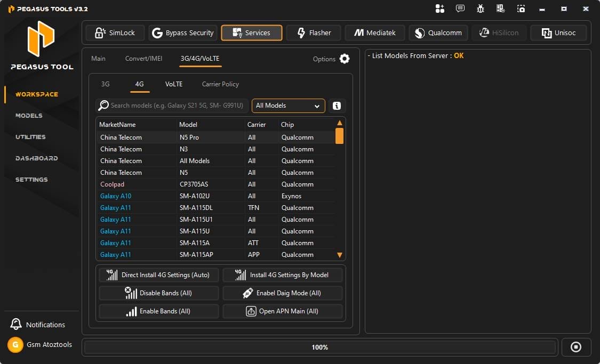Image resolution: width=600 pixels, height=364 pixels.
Task: Open the Options gear settings
Action: [x=344, y=59]
